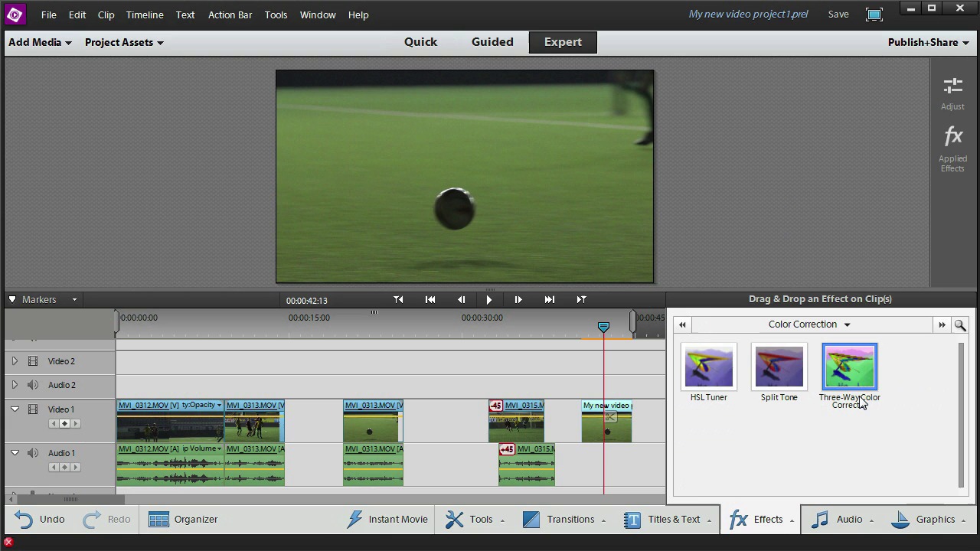Click the play button under the preview

[x=489, y=300]
